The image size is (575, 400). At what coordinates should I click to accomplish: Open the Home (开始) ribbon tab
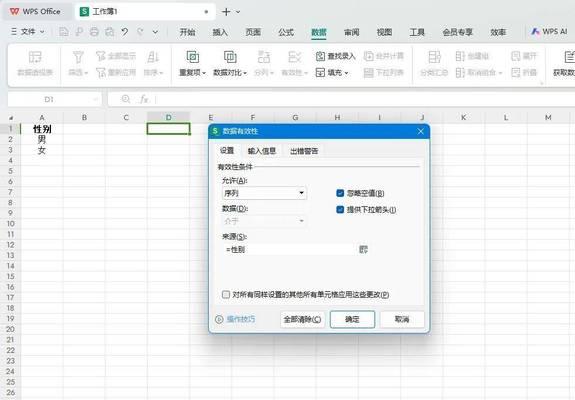point(187,32)
